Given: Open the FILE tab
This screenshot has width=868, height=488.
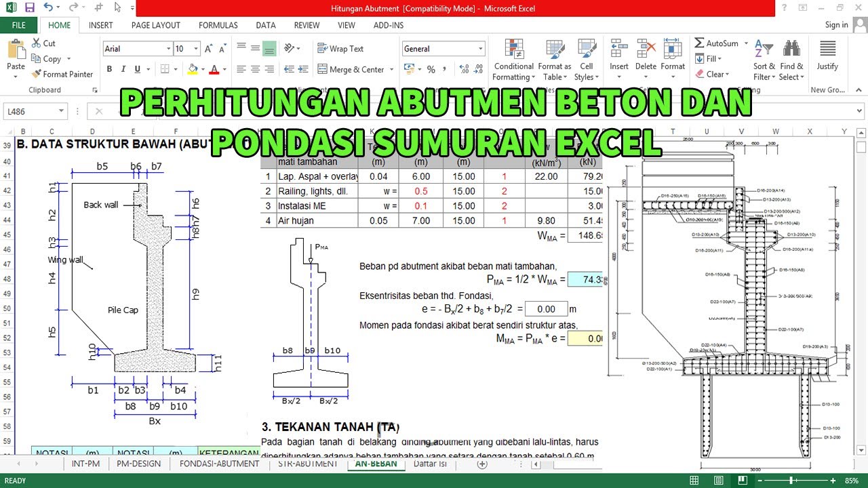Looking at the screenshot, I should (19, 25).
